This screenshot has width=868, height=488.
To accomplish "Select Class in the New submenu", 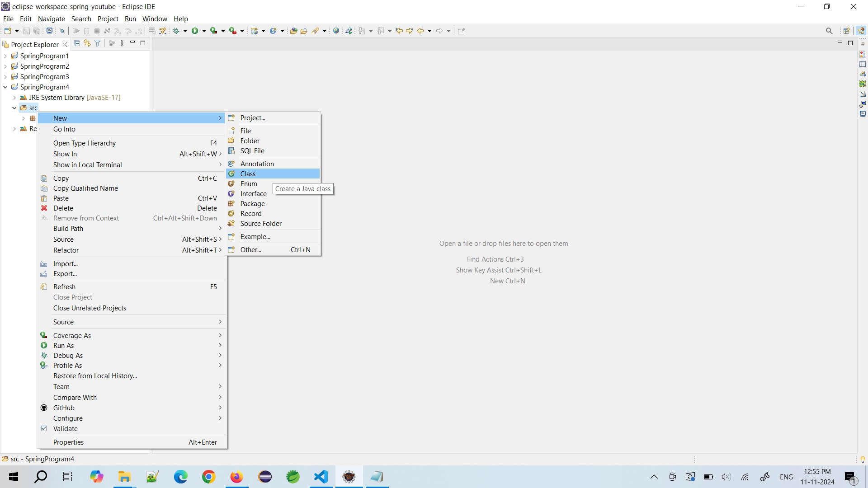I will (273, 174).
